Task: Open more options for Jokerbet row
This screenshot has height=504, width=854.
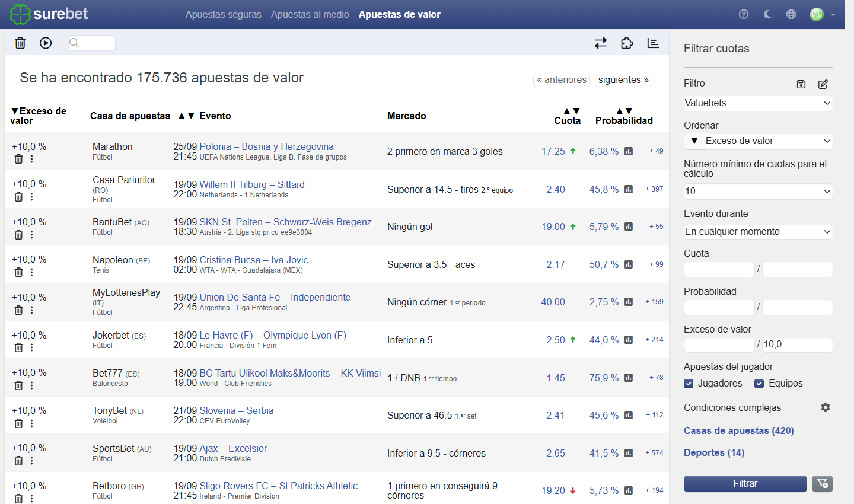Action: [x=32, y=347]
